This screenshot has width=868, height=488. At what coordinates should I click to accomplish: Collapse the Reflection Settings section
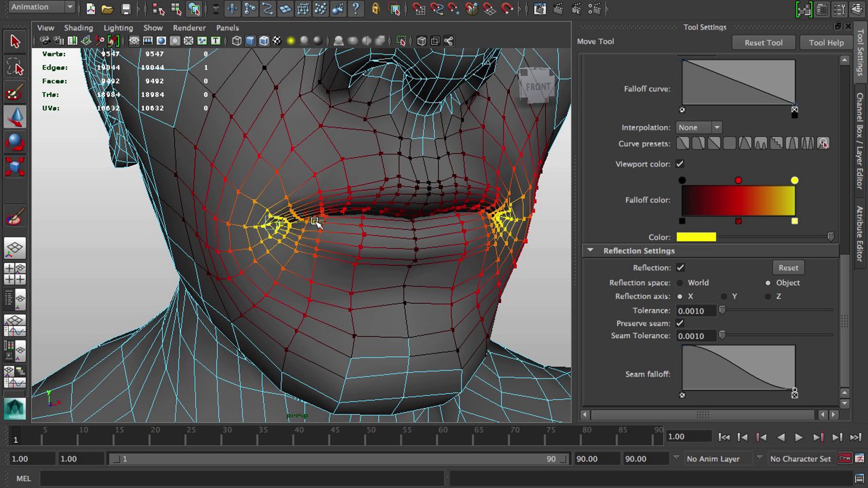coord(590,250)
